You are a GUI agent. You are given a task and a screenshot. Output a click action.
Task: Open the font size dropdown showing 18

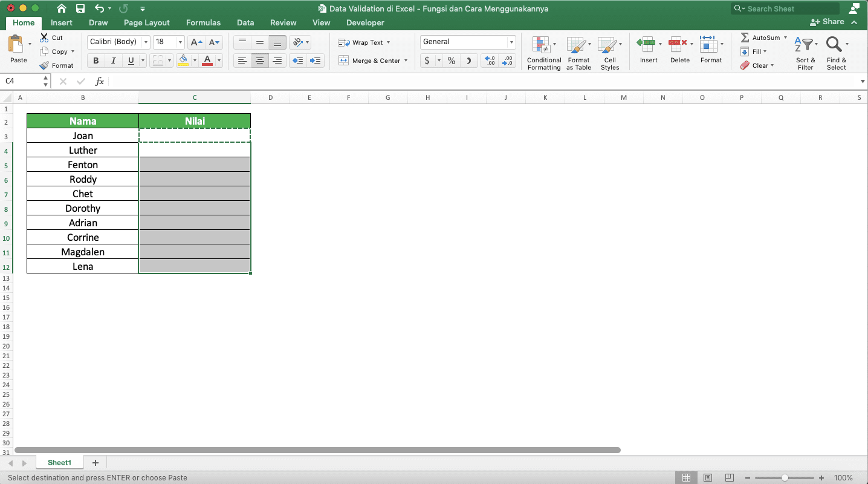(181, 42)
